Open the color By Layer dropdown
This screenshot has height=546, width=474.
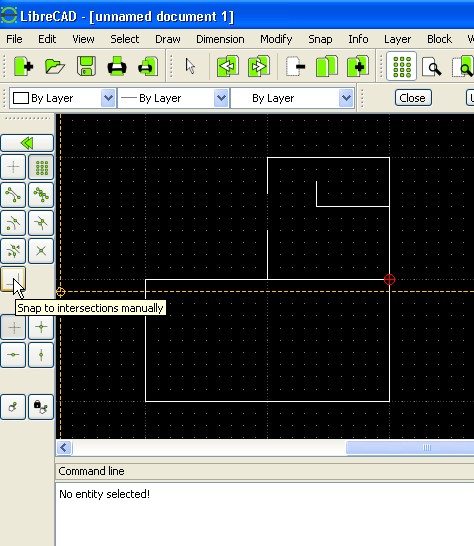point(63,98)
